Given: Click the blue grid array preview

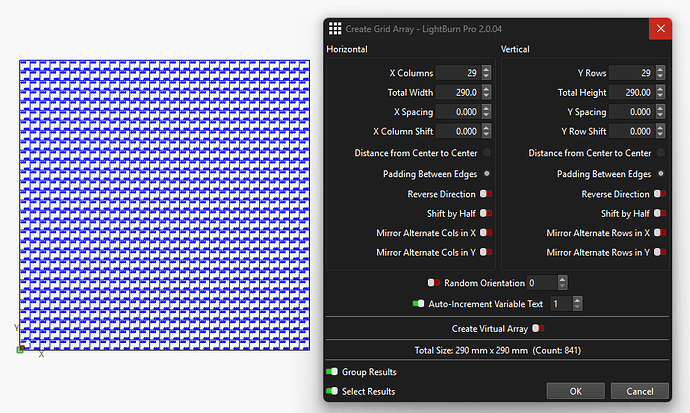Looking at the screenshot, I should [164, 205].
